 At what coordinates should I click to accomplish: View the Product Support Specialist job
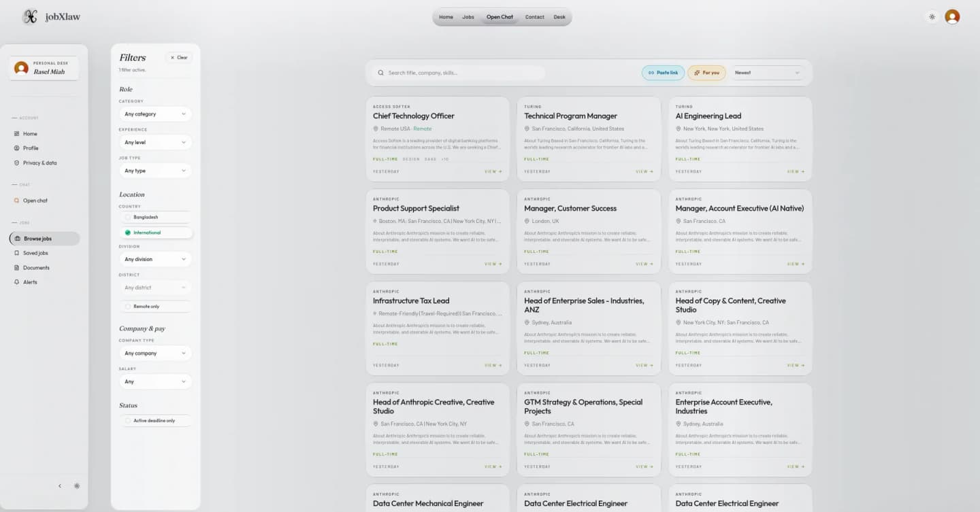click(x=493, y=264)
